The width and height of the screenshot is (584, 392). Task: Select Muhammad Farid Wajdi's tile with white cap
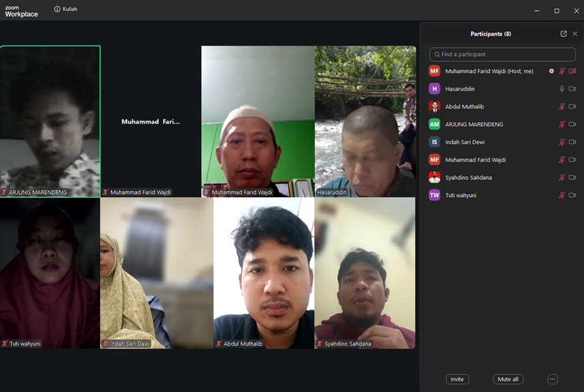tap(258, 121)
